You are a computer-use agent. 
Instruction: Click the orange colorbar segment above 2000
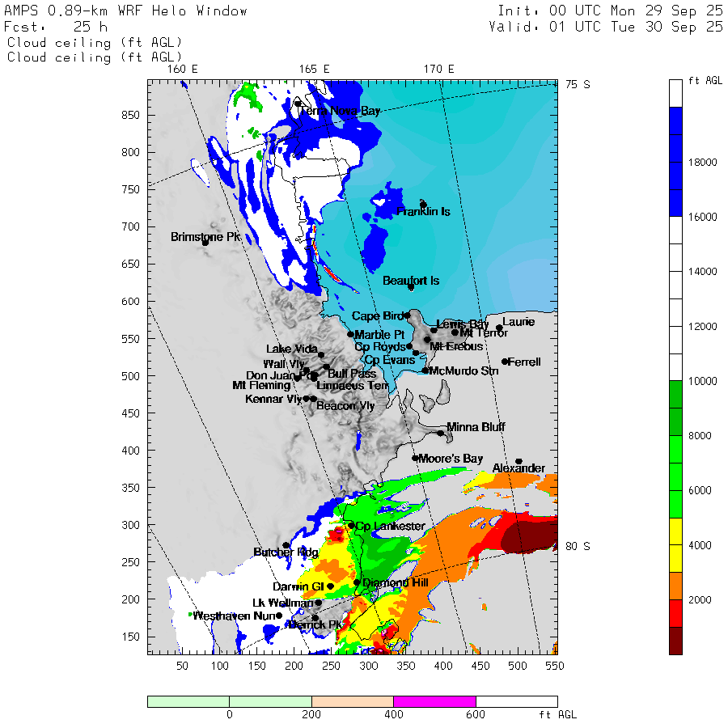click(x=675, y=586)
